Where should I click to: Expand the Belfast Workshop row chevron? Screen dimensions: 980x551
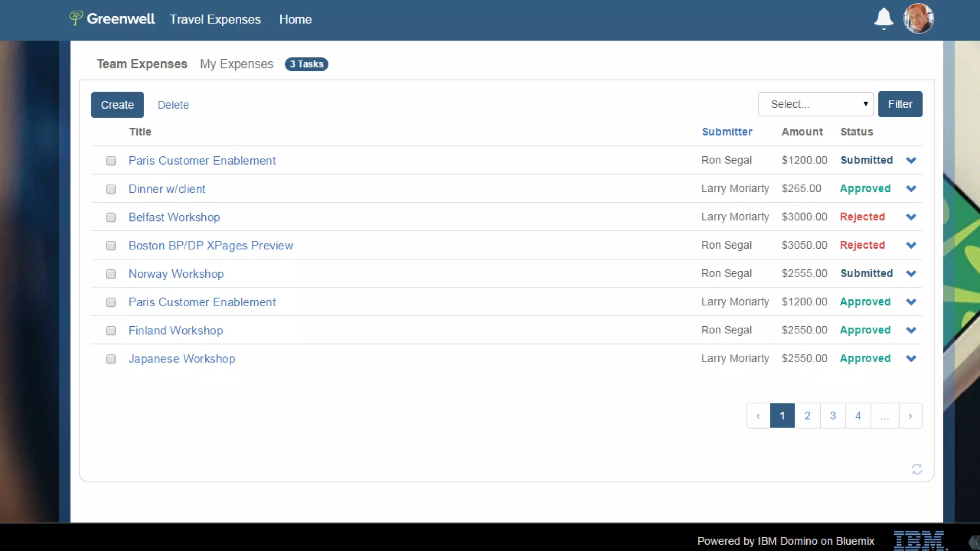pos(911,217)
